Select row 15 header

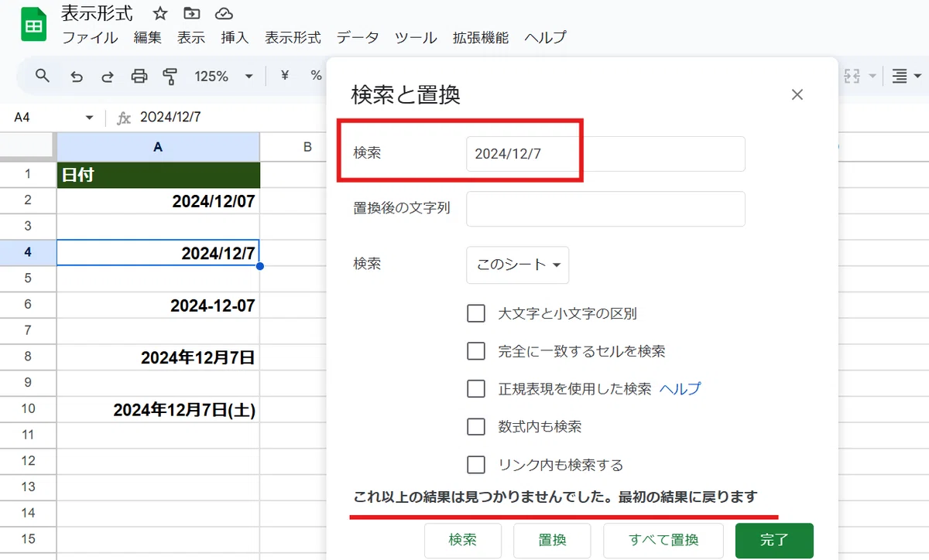tap(28, 538)
